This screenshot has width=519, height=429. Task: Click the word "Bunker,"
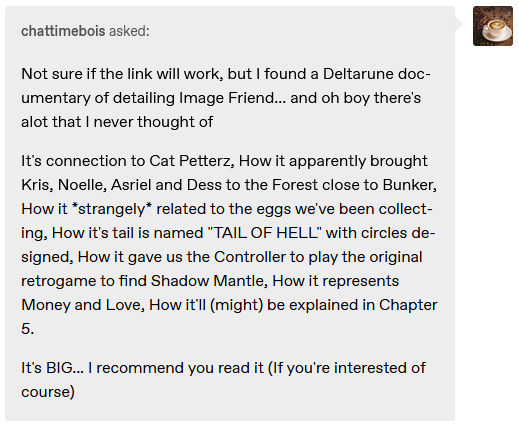tap(410, 185)
